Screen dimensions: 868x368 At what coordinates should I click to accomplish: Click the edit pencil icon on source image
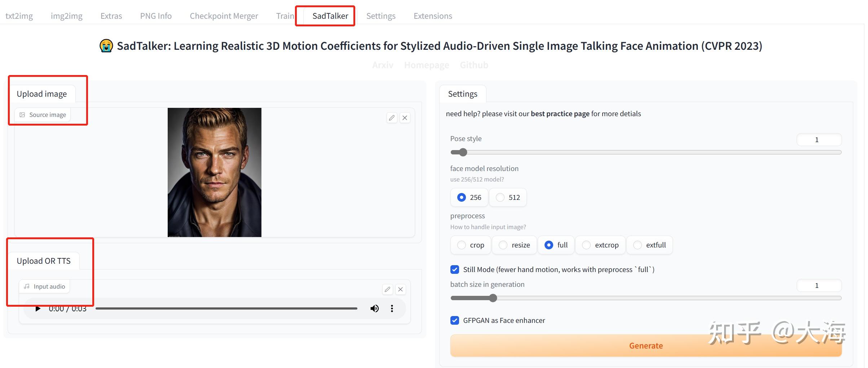(x=392, y=118)
